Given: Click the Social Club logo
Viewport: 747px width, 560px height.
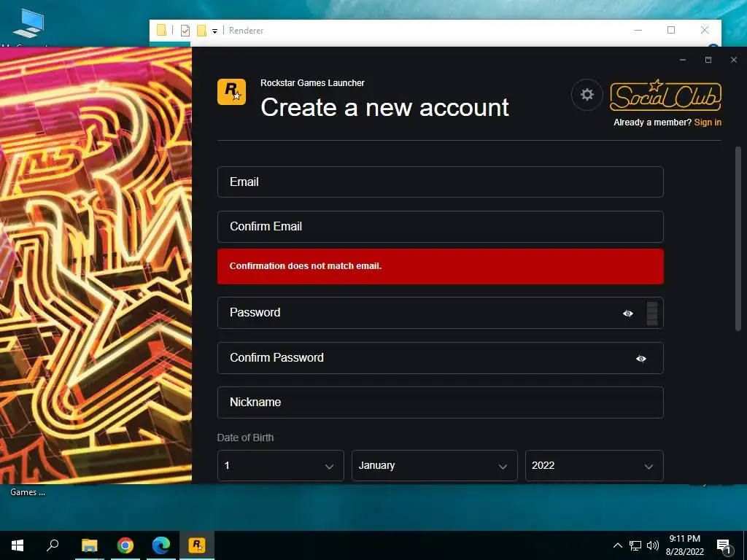Looking at the screenshot, I should click(665, 96).
